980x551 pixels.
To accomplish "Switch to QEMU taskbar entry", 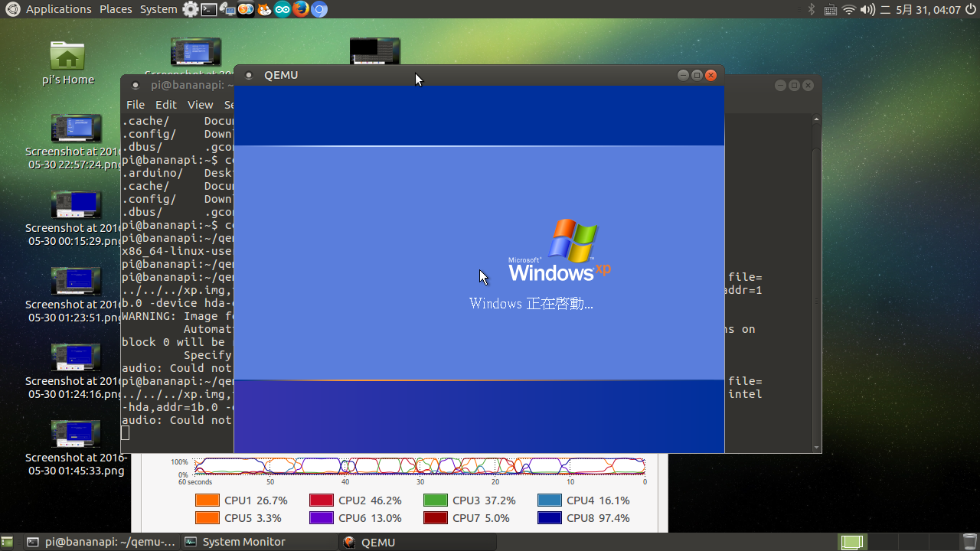I will [x=417, y=542].
